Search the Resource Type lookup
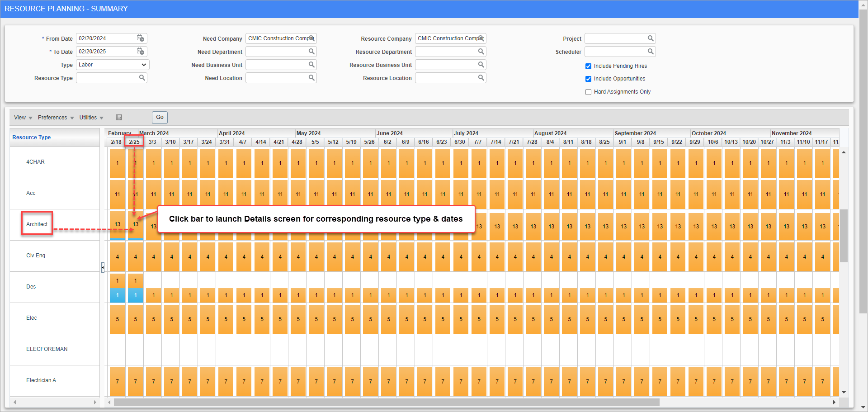The height and width of the screenshot is (412, 868). [x=142, y=78]
